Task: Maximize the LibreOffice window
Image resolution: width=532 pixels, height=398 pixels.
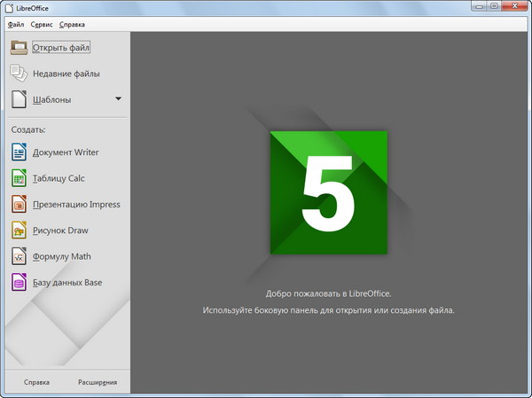Action: (x=494, y=7)
